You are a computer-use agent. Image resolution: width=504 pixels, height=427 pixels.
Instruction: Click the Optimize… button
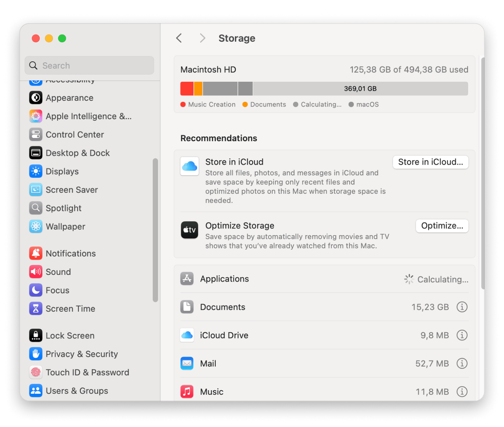click(442, 225)
